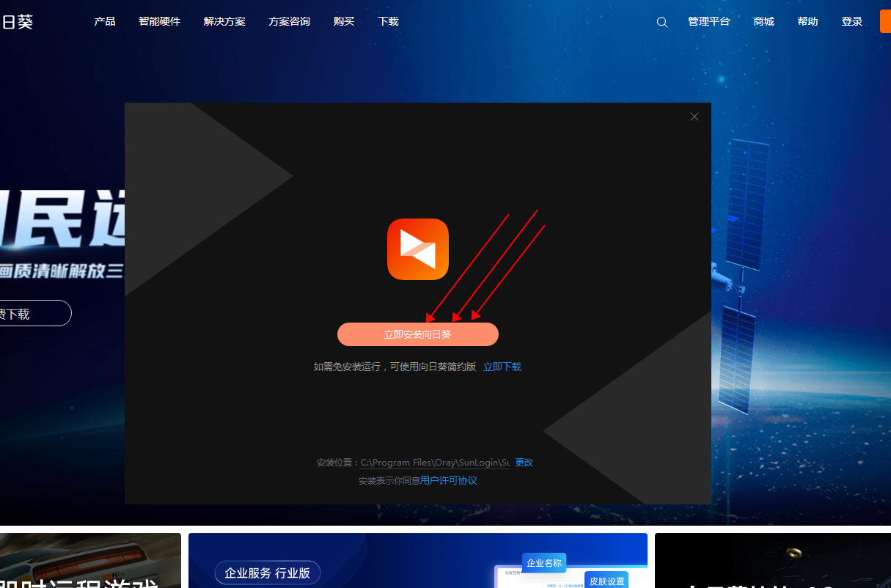Viewport: 891px width, 588px height.
Task: Open the 帮助 link
Action: click(807, 22)
